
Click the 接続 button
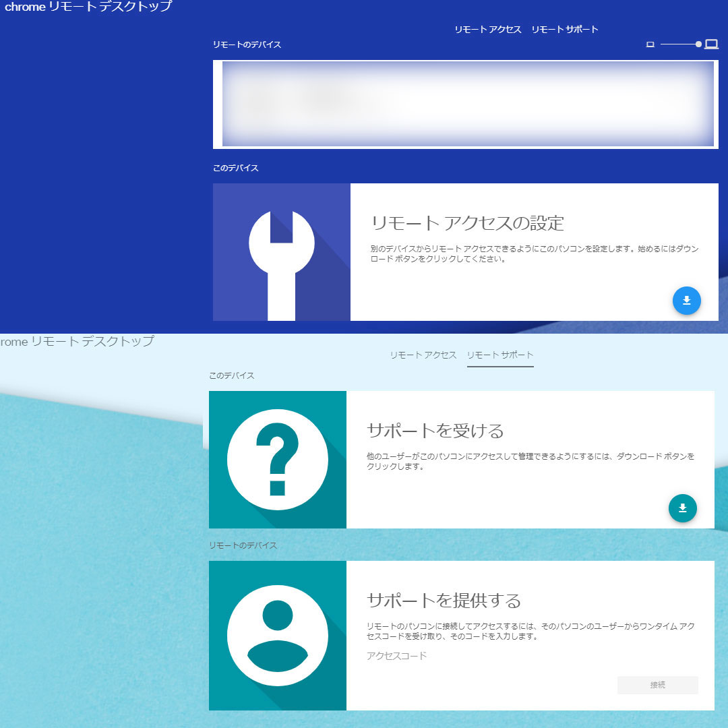coord(657,685)
